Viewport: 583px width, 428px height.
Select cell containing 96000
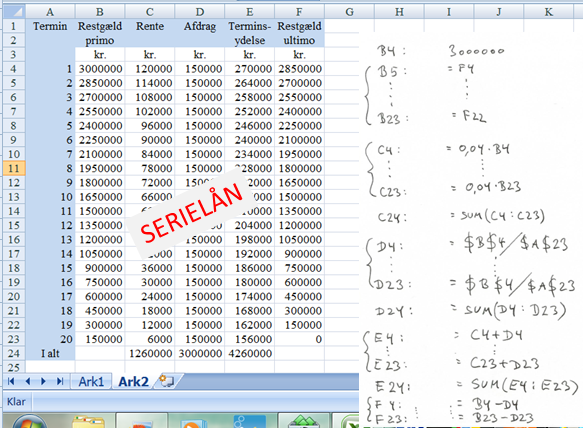[x=150, y=126]
